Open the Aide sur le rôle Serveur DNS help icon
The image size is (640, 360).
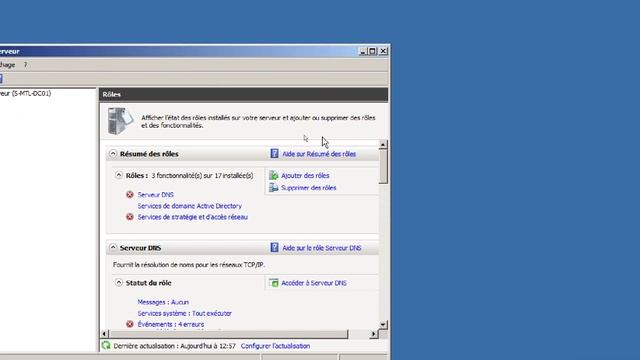(x=274, y=247)
